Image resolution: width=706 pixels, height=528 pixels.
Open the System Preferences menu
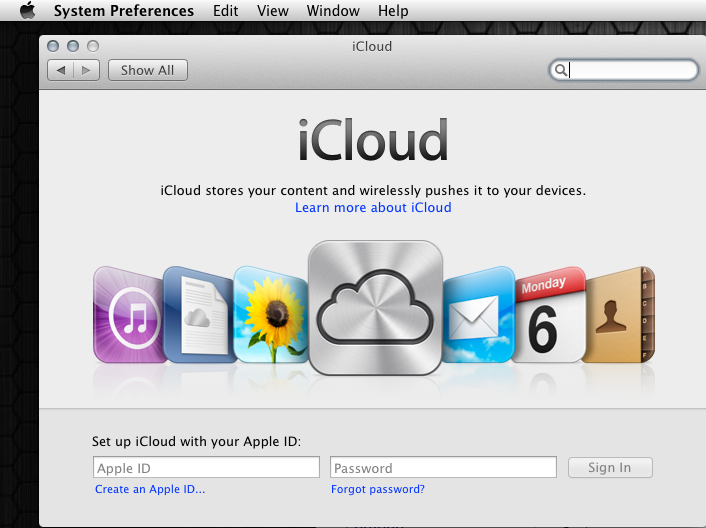click(x=124, y=10)
